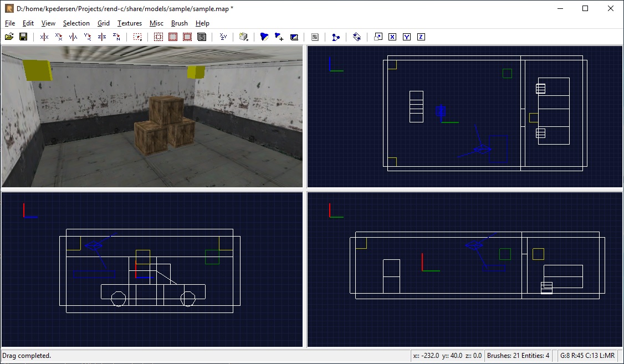Toggle the Y axis constraint button
This screenshot has height=364, width=624.
pos(407,37)
